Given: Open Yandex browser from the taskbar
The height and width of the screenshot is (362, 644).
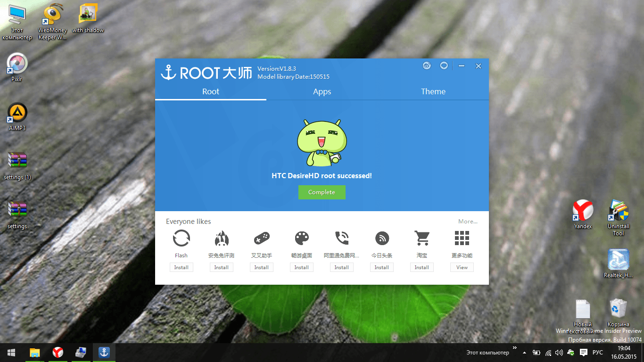Looking at the screenshot, I should [x=58, y=353].
